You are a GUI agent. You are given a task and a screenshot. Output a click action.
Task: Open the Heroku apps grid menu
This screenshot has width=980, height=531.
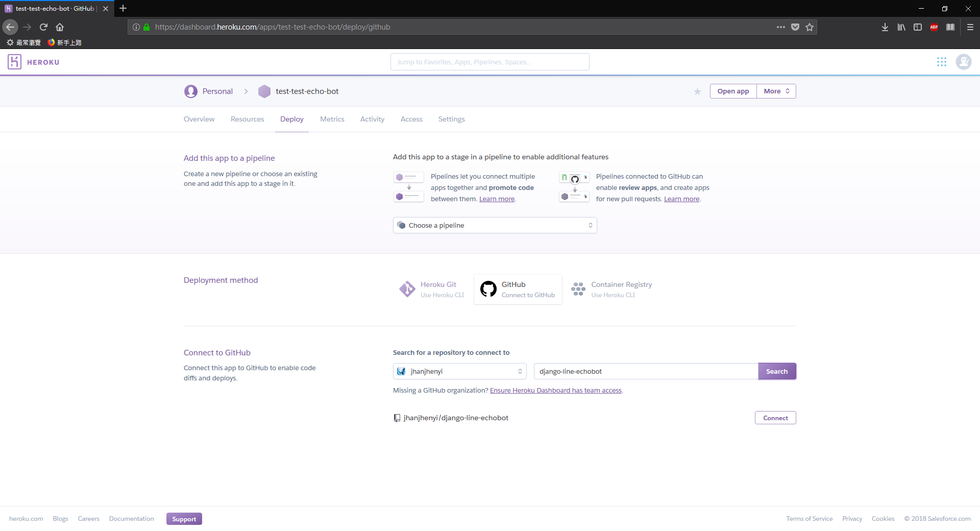tap(942, 62)
